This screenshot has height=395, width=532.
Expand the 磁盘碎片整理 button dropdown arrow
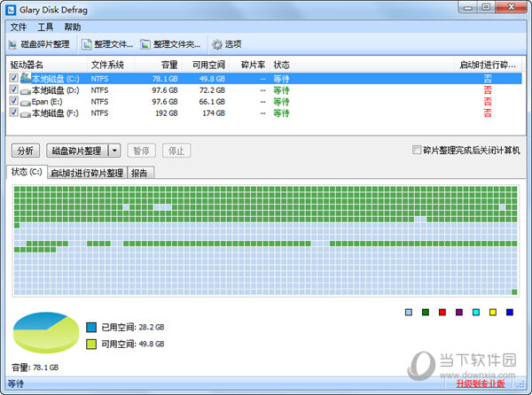[x=114, y=151]
